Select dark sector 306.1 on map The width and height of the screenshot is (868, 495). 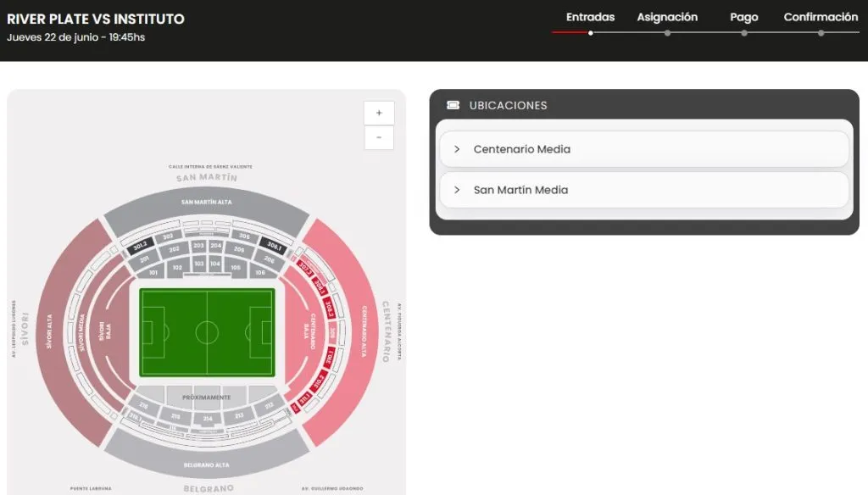click(274, 246)
